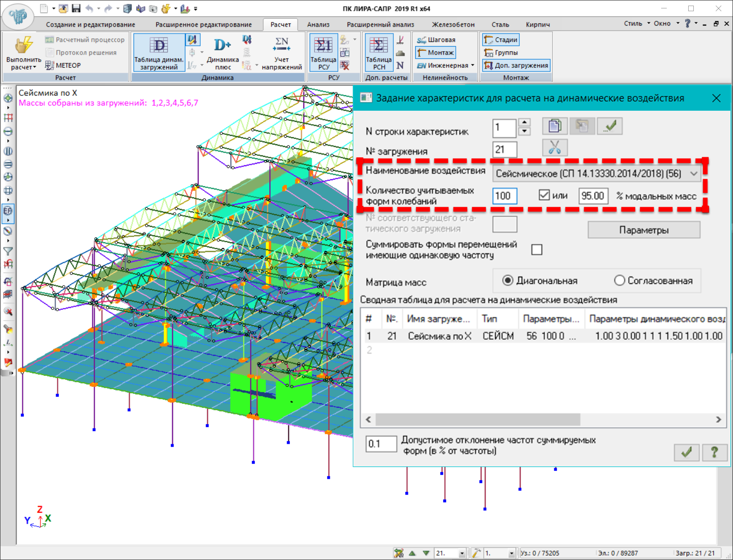Switch to the Железобетон tab
The width and height of the screenshot is (733, 560).
[453, 24]
